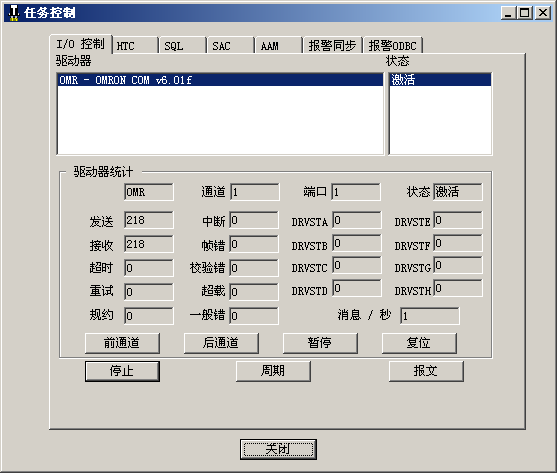Click the 规约 value field
The width and height of the screenshot is (557, 473).
(x=149, y=316)
